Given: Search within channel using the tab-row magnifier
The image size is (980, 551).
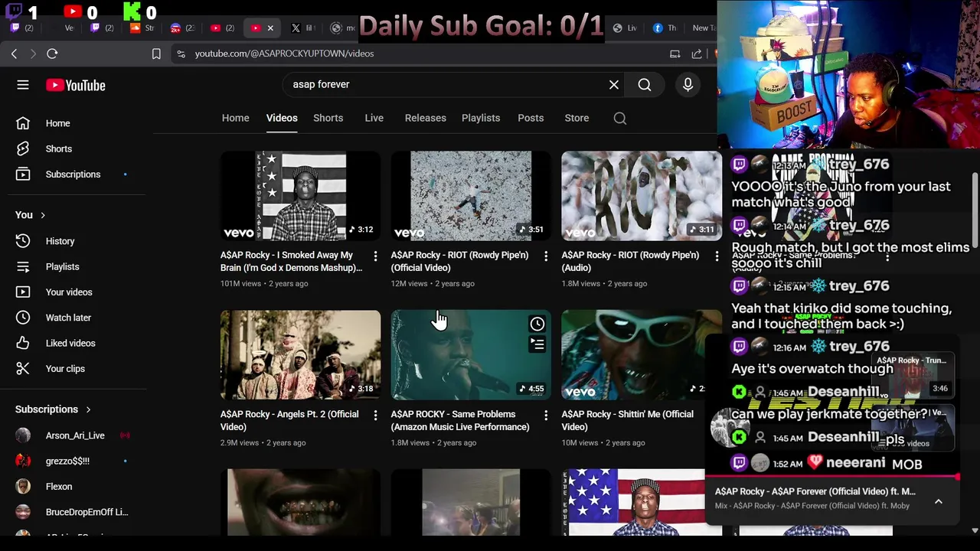Looking at the screenshot, I should point(620,118).
